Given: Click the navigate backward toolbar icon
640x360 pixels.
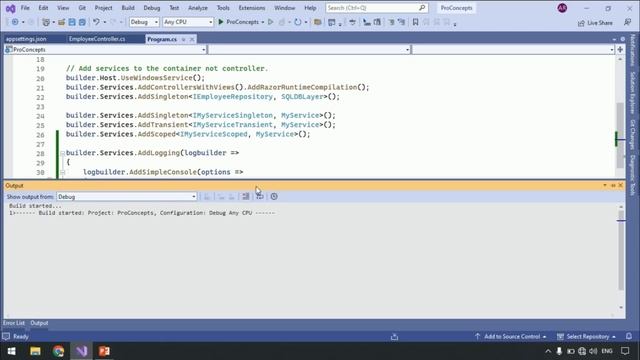Looking at the screenshot, I should (15, 22).
